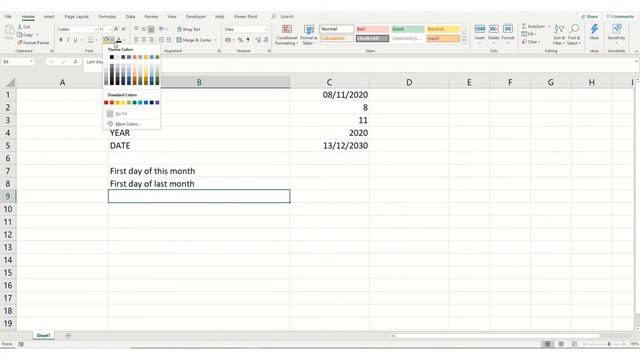The width and height of the screenshot is (640, 360).
Task: Open the Clipboard group dialog launcher
Action: coord(52,51)
